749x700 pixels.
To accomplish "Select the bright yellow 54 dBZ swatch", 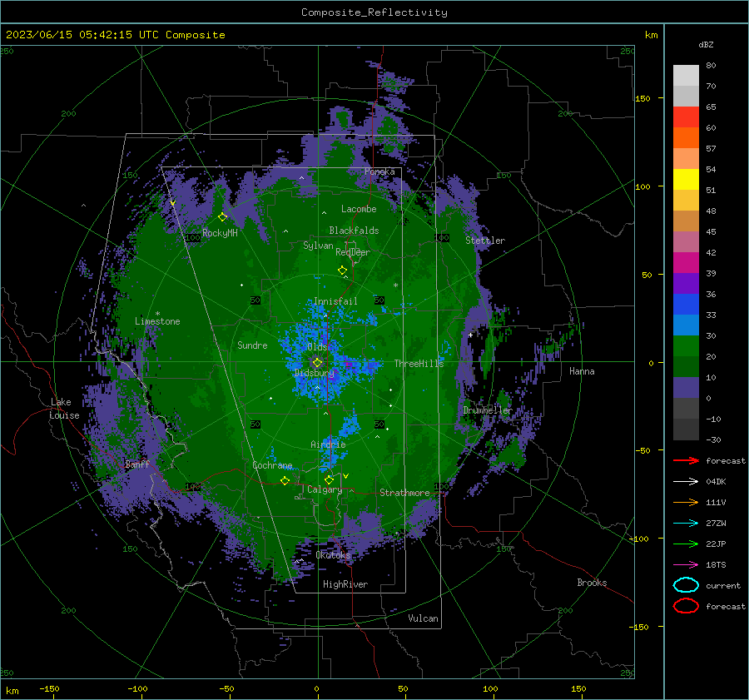I will (686, 179).
